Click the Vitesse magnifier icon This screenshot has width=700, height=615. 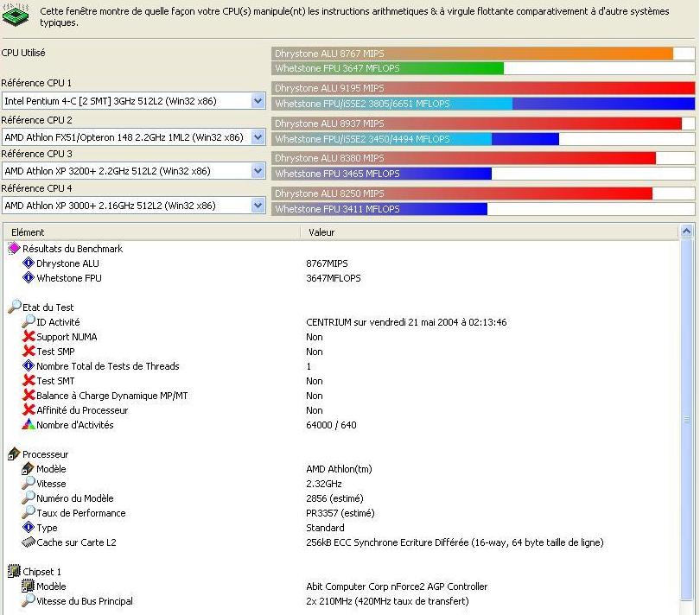click(29, 483)
